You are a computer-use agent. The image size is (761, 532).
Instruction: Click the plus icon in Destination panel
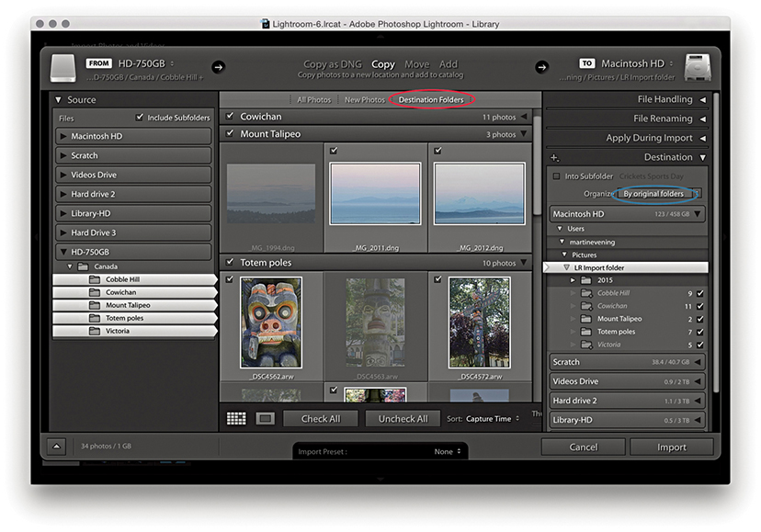pyautogui.click(x=554, y=158)
